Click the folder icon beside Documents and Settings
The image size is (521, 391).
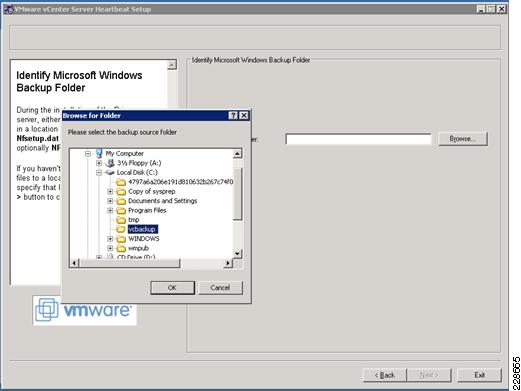[x=121, y=201]
